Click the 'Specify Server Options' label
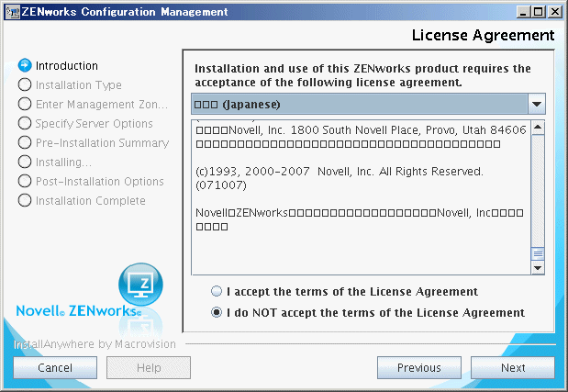Screen dimensions: 568x392 click(95, 124)
